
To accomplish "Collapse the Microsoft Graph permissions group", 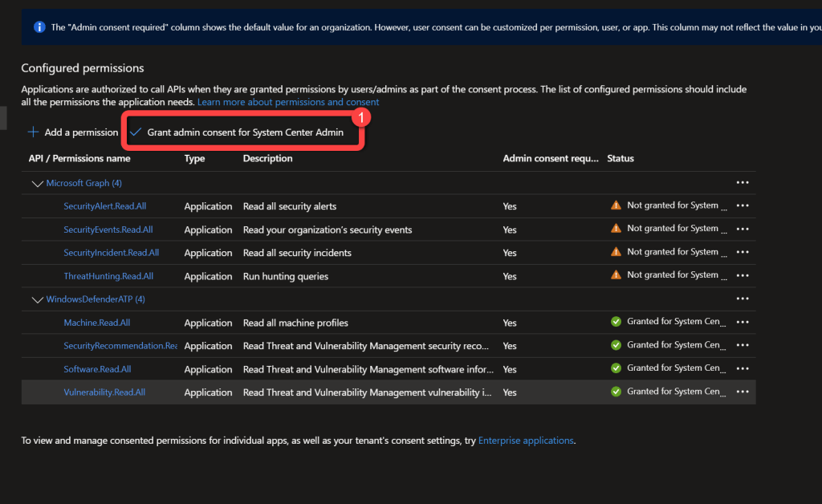I will pos(36,184).
